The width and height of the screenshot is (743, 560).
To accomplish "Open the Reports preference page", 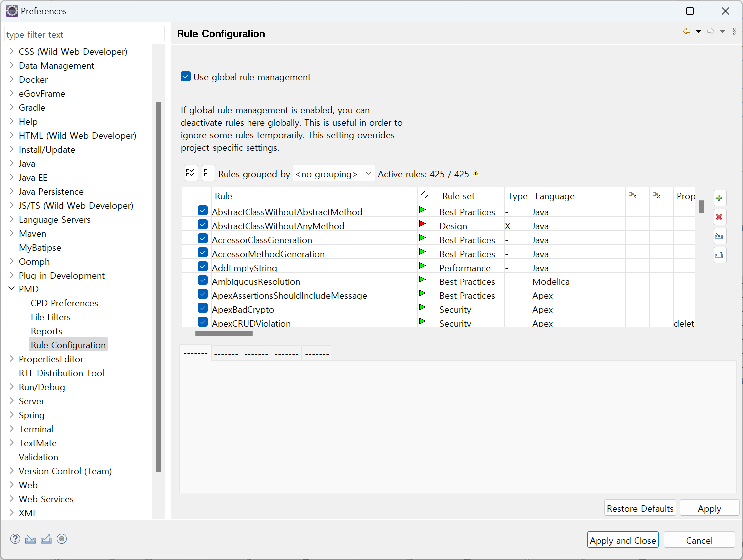I will point(46,331).
